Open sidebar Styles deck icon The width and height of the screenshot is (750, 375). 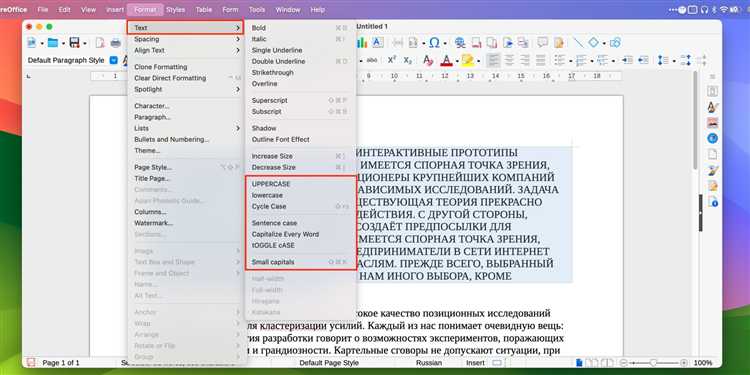(x=713, y=107)
